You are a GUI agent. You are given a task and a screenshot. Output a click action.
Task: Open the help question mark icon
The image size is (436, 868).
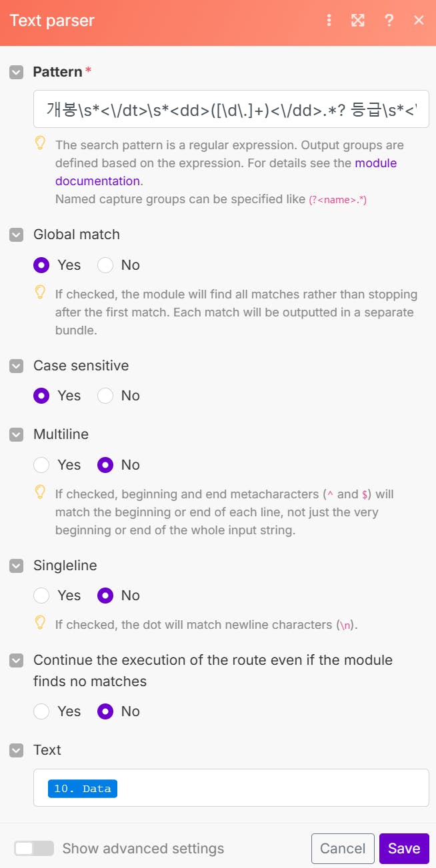tap(389, 21)
